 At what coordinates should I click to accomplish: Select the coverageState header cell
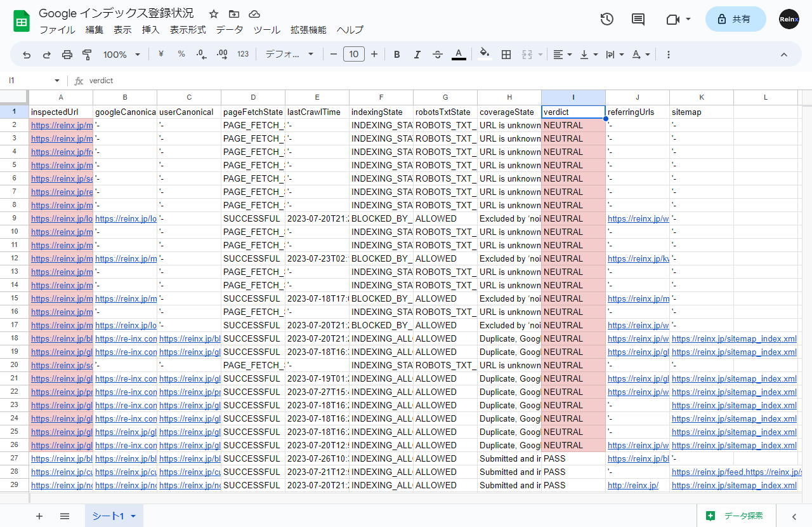pos(509,112)
